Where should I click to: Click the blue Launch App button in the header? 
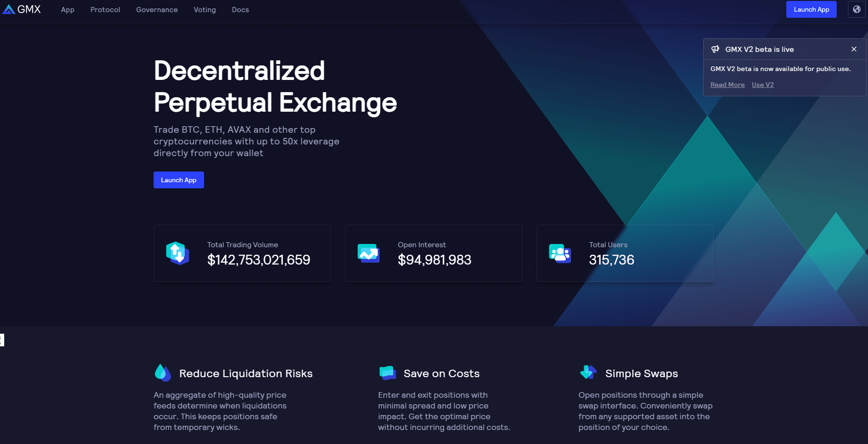(811, 9)
